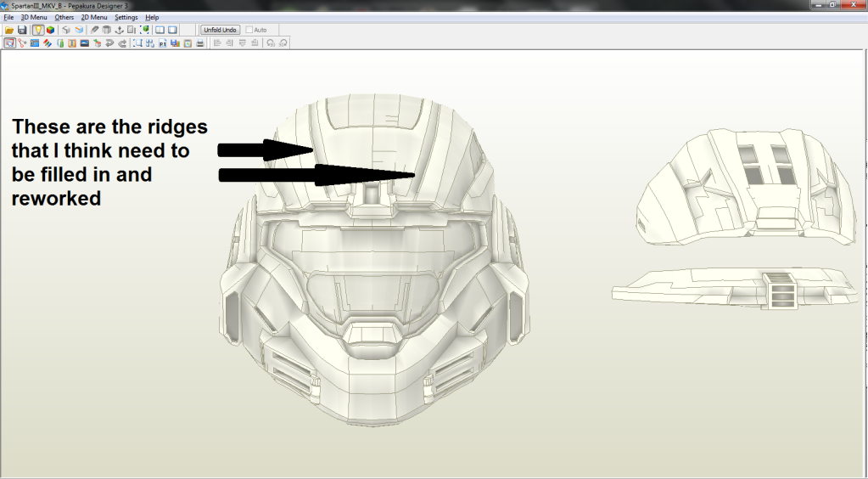Save the project with the floppy disk icon
The height and width of the screenshot is (479, 868).
tap(22, 30)
